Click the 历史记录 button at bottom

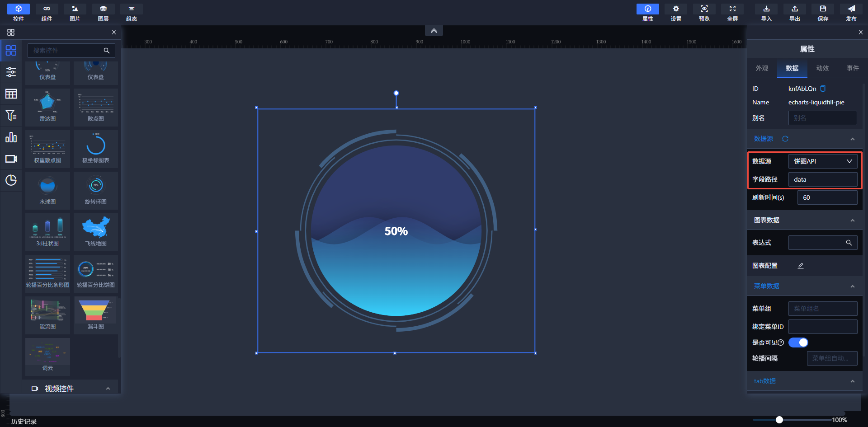[24, 421]
